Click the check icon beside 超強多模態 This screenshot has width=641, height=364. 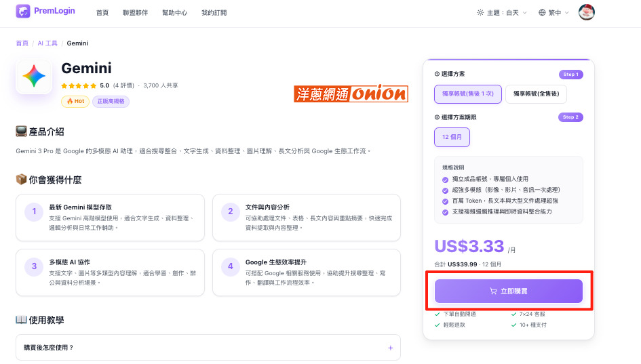coord(445,190)
